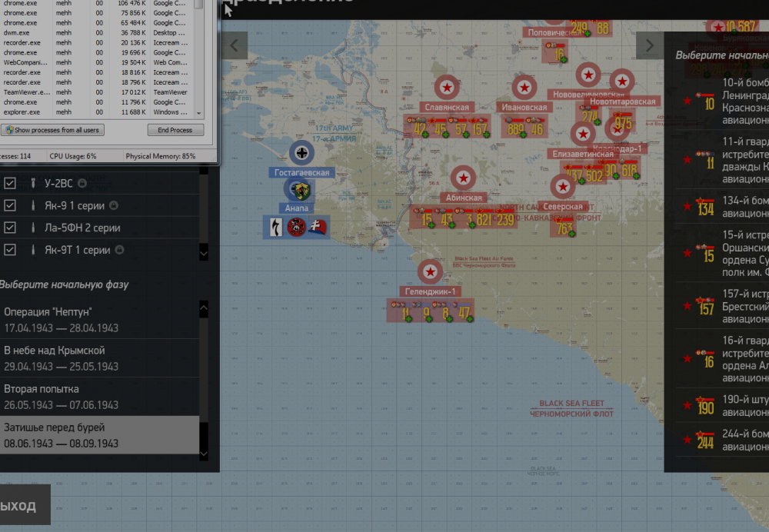Click the left map navigation arrow
Image resolution: width=769 pixels, height=532 pixels.
234,45
